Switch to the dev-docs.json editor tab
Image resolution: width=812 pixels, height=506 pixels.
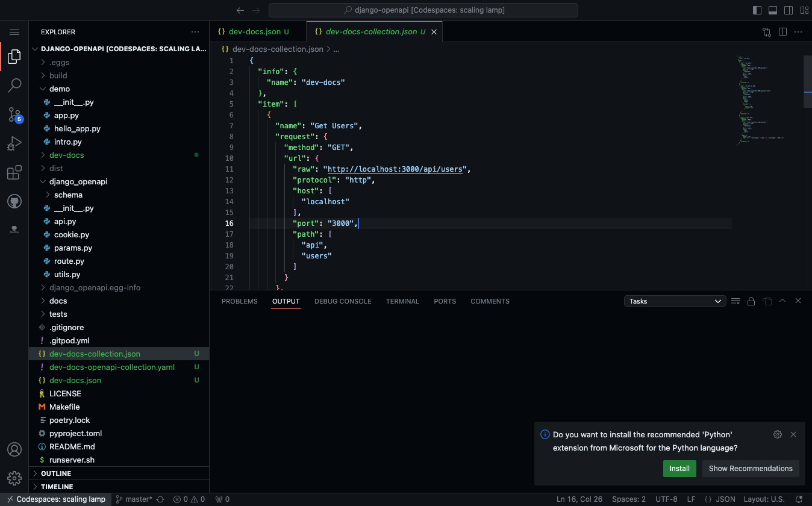coord(254,32)
